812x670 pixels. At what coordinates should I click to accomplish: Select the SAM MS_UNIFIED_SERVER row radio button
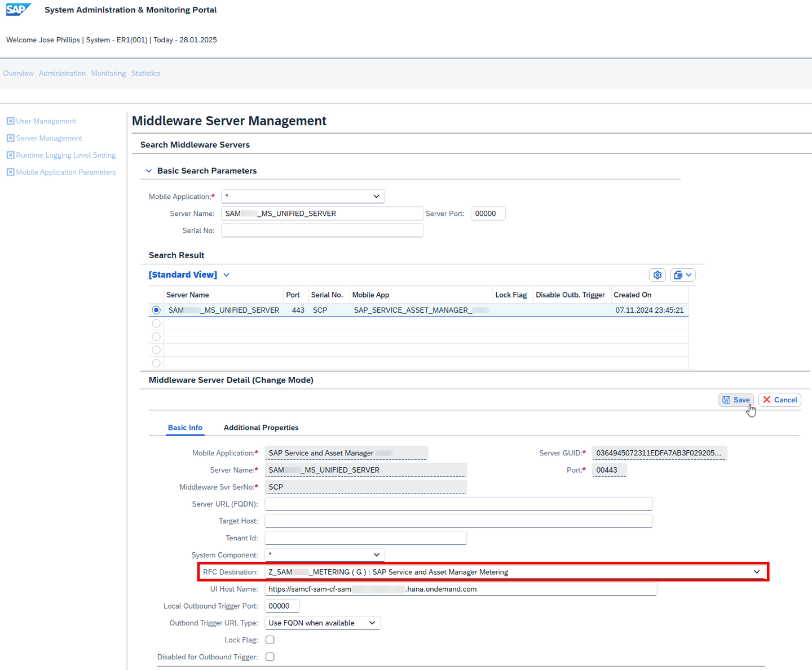tap(156, 310)
